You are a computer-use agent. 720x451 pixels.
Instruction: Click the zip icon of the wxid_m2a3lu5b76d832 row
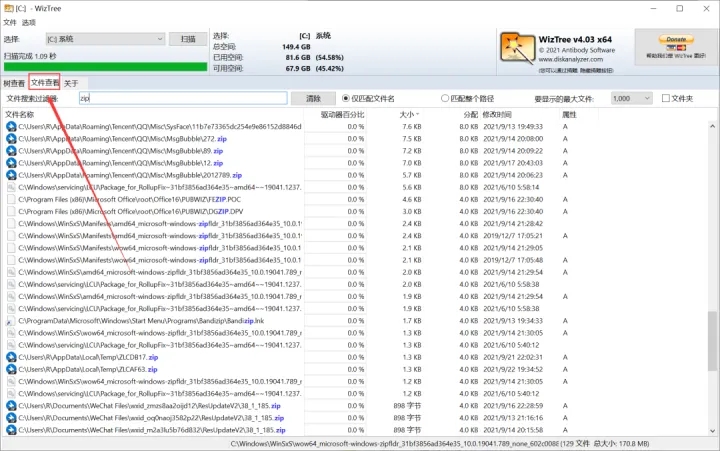[11, 430]
